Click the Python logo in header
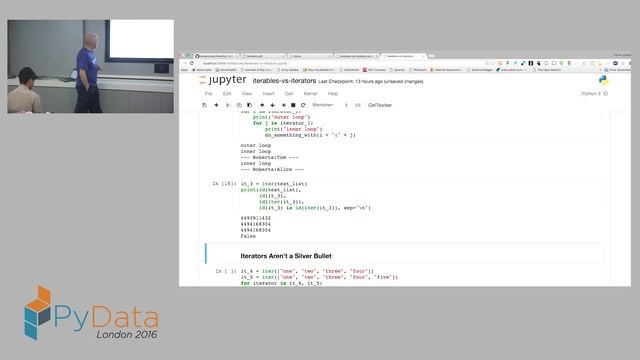Image resolution: width=640 pixels, height=360 pixels. click(603, 81)
